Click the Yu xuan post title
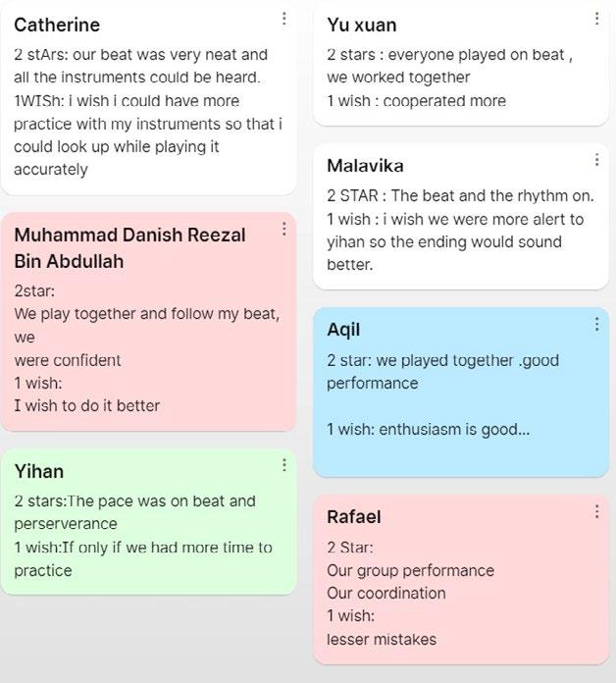This screenshot has height=683, width=616. 361,25
